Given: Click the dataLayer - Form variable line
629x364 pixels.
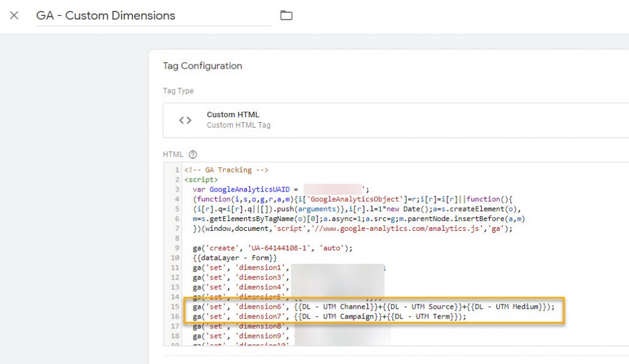Looking at the screenshot, I should tap(235, 258).
